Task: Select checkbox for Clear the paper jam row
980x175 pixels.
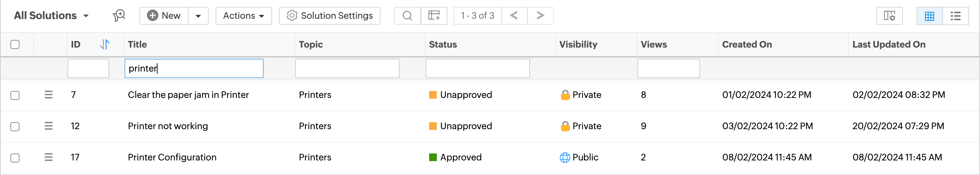Action: point(15,95)
